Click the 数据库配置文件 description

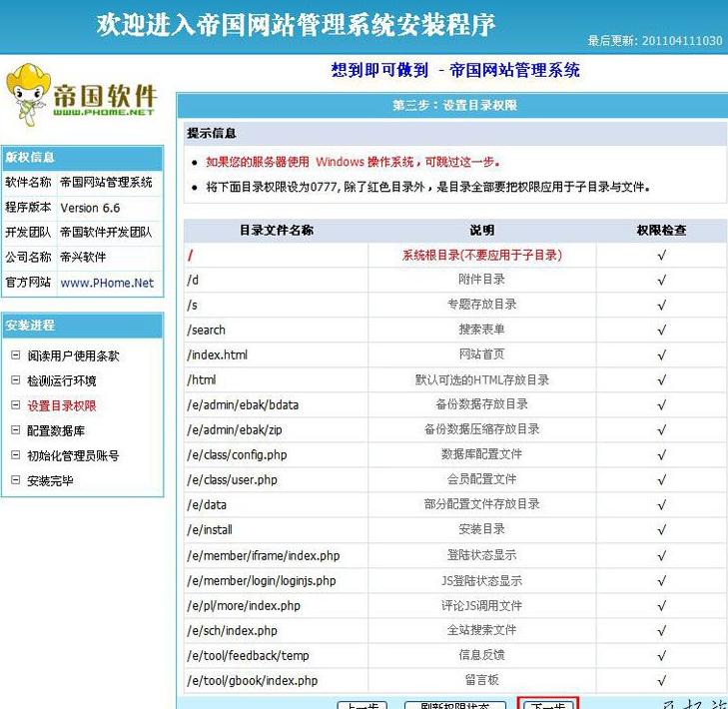tap(482, 454)
